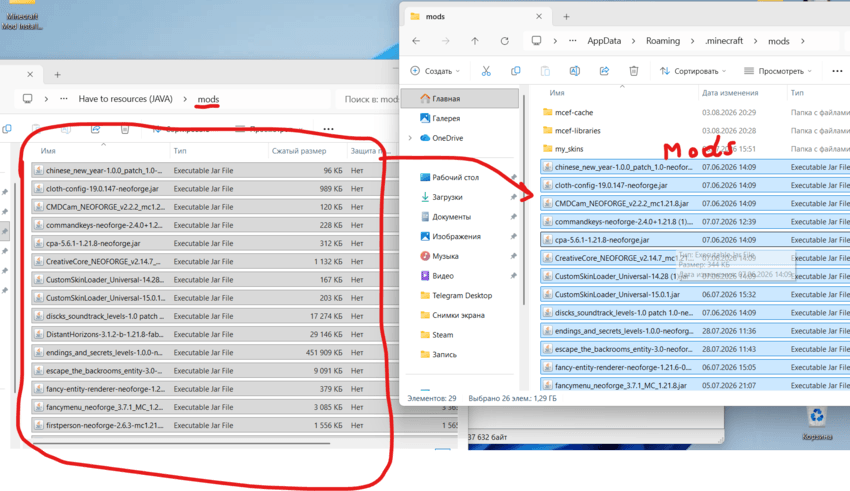Open more options (three dots) in left window toolbar
Image resolution: width=850 pixels, height=491 pixels.
tap(329, 129)
